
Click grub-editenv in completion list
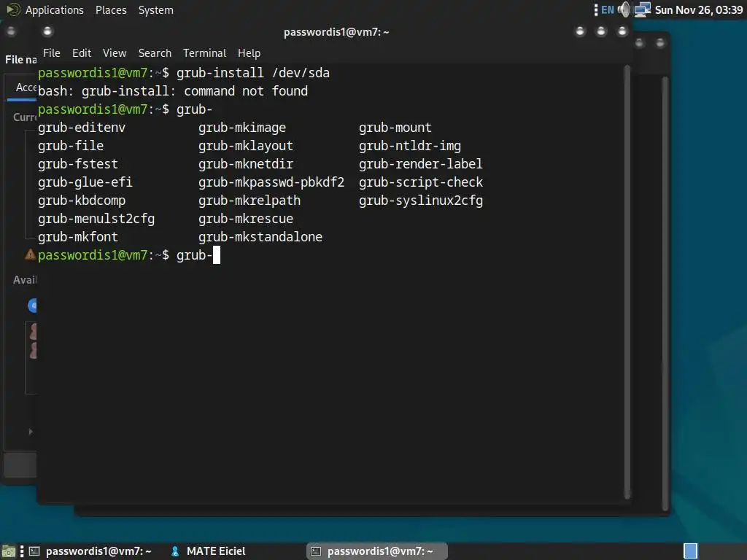point(82,128)
